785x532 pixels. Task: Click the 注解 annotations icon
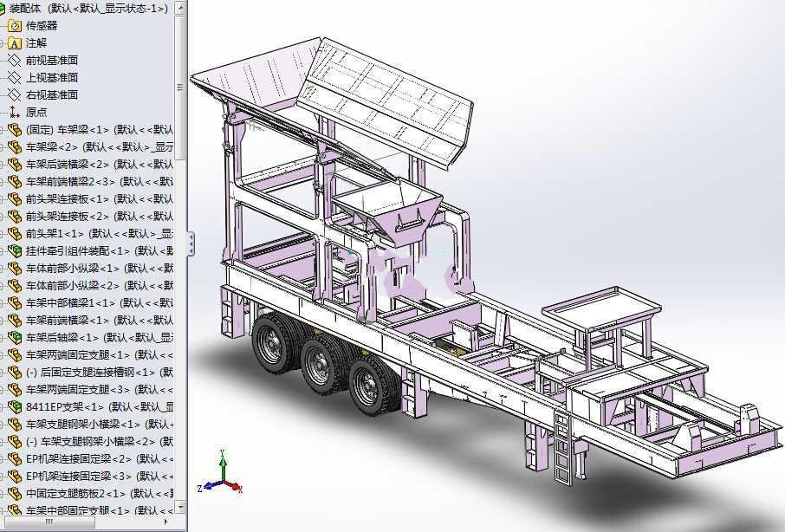click(15, 43)
